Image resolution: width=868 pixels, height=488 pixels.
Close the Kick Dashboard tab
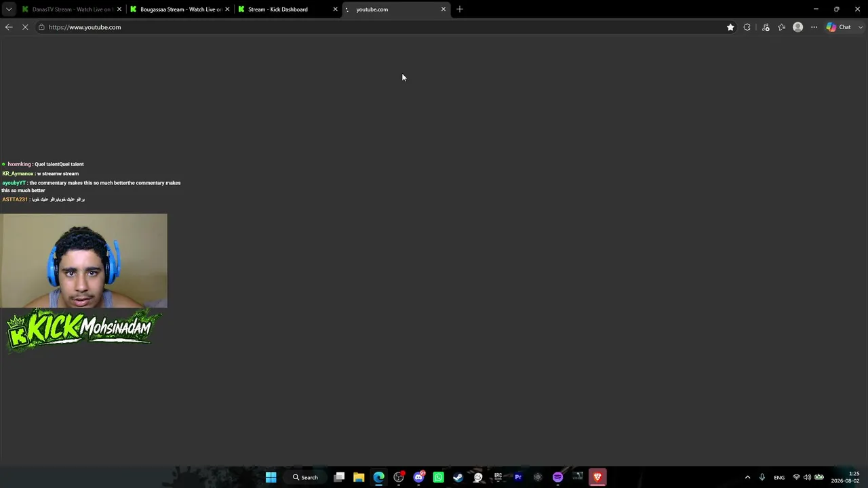335,9
